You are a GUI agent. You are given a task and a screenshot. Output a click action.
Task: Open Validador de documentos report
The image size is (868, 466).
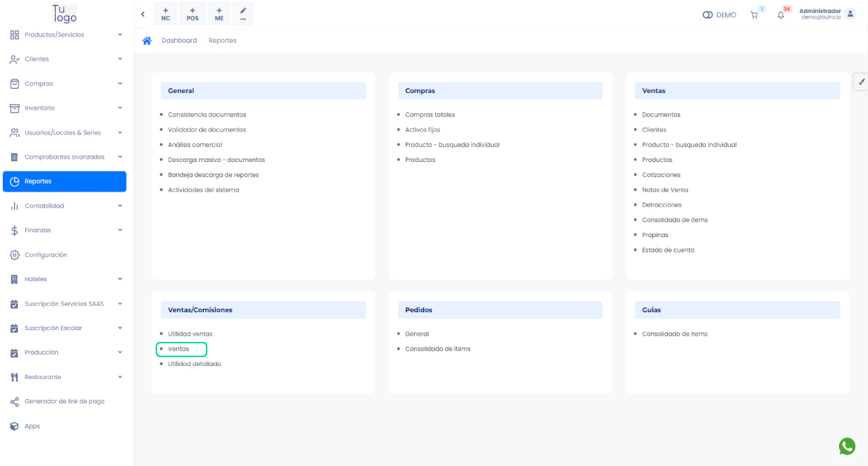207,130
